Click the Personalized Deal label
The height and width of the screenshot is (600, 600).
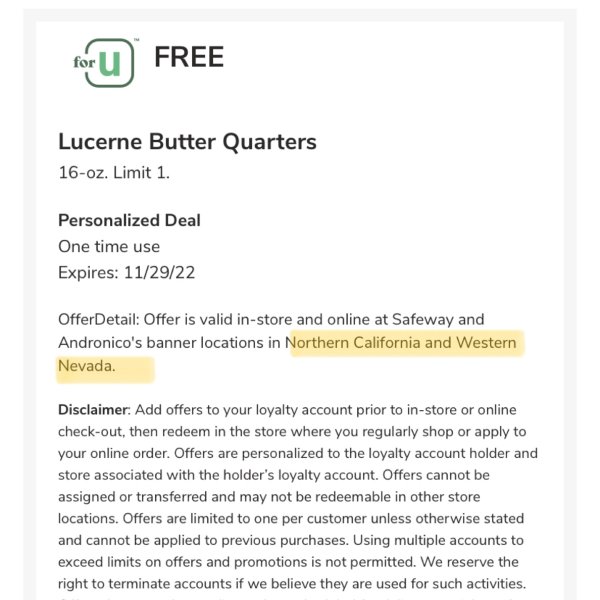coord(129,220)
